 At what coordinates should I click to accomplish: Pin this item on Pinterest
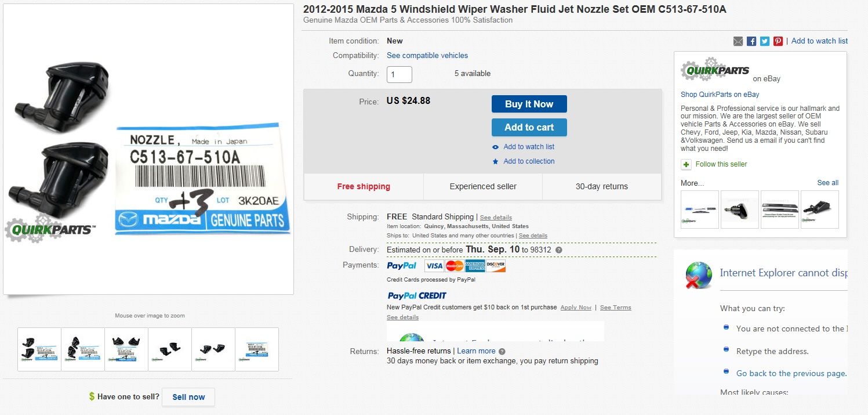coord(778,41)
